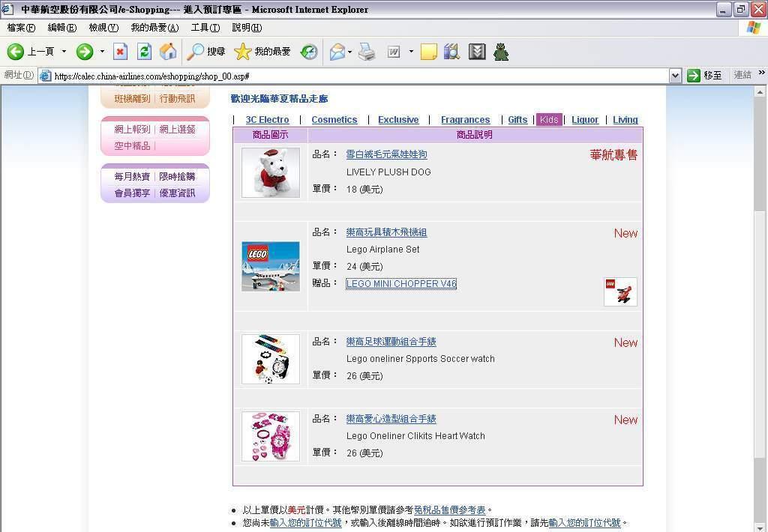Open Favorites using the star icon
The width and height of the screenshot is (768, 532).
pyautogui.click(x=242, y=52)
